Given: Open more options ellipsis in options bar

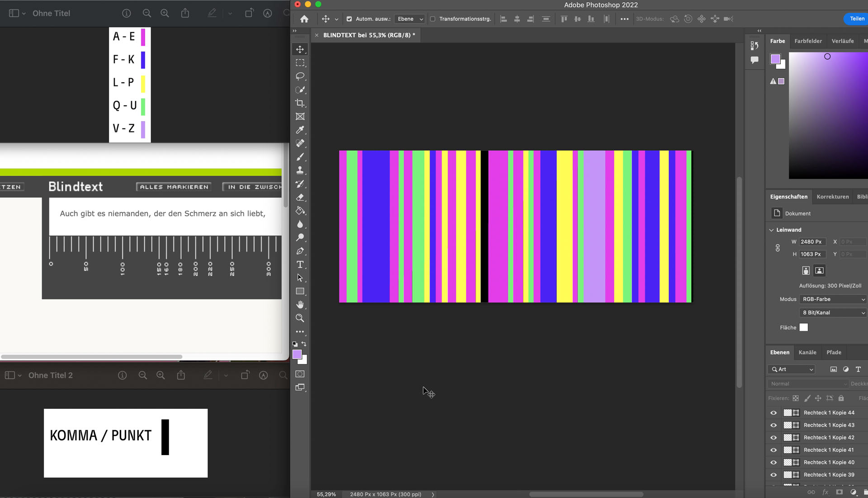Looking at the screenshot, I should pos(624,19).
